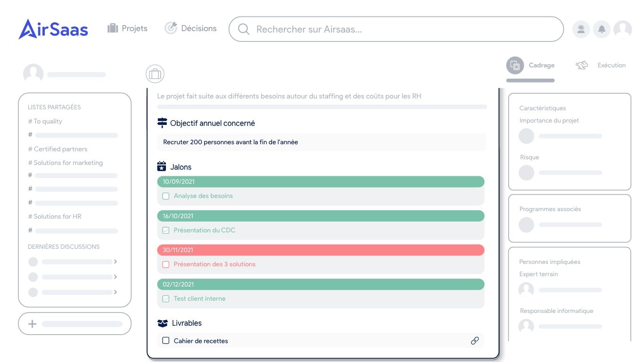Click the plus add button in sidebar

(x=33, y=324)
